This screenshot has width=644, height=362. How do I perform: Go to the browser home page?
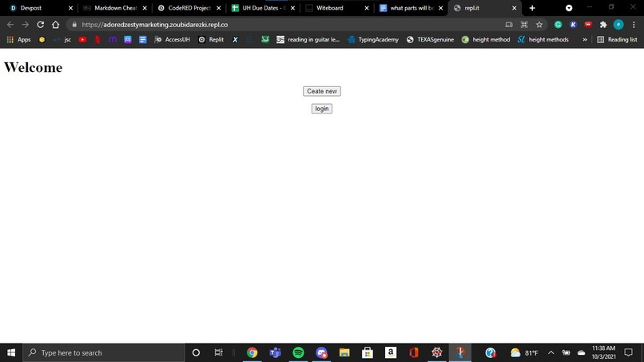pyautogui.click(x=55, y=25)
